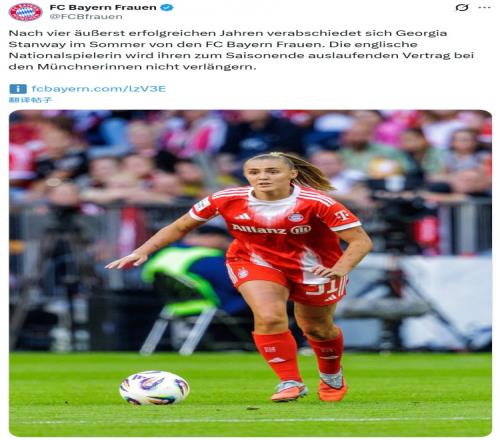500x440 pixels.
Task: Open the @FCBfrauen handle
Action: (x=86, y=17)
